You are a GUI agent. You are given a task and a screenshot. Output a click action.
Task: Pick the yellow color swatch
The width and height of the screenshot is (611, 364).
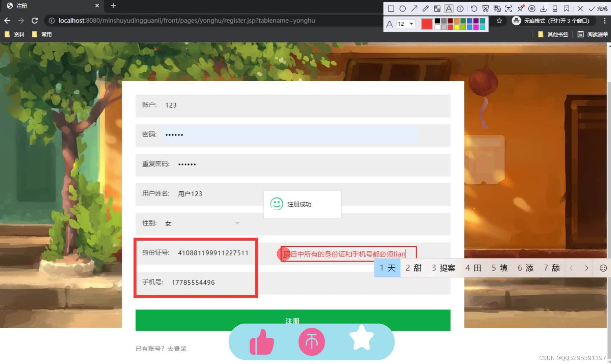coord(457,27)
